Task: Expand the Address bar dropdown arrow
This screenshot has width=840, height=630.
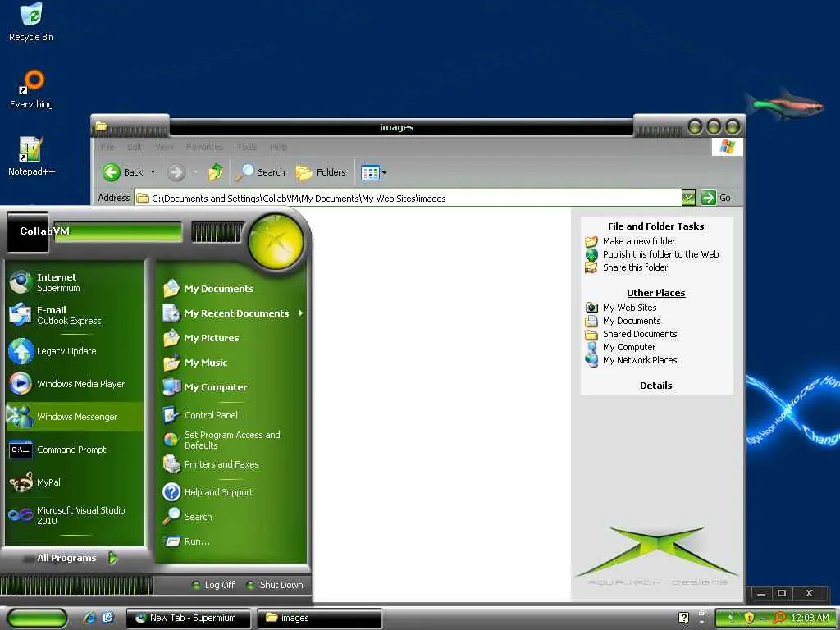Action: (688, 198)
